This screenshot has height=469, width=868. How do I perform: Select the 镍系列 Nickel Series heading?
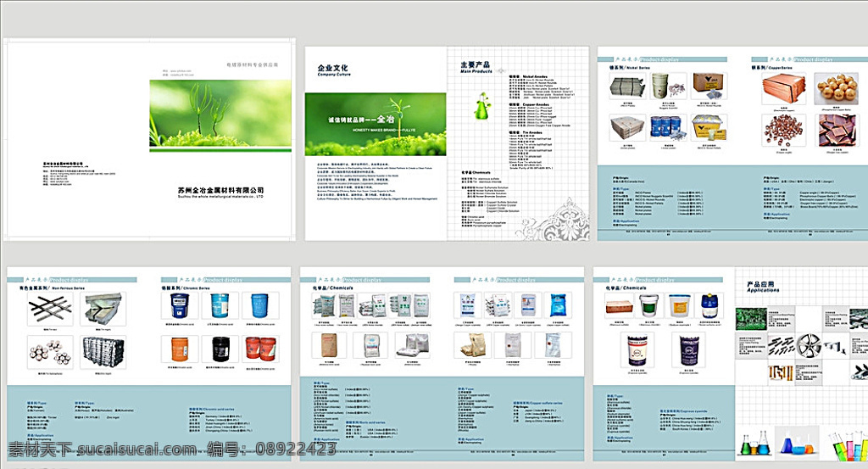pos(630,68)
